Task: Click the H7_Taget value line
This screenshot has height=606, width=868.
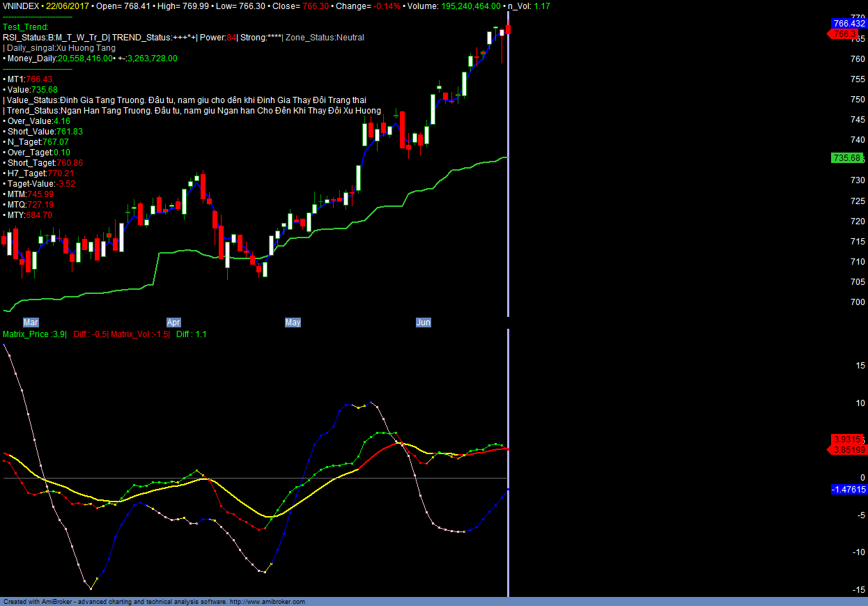Action: 39,173
